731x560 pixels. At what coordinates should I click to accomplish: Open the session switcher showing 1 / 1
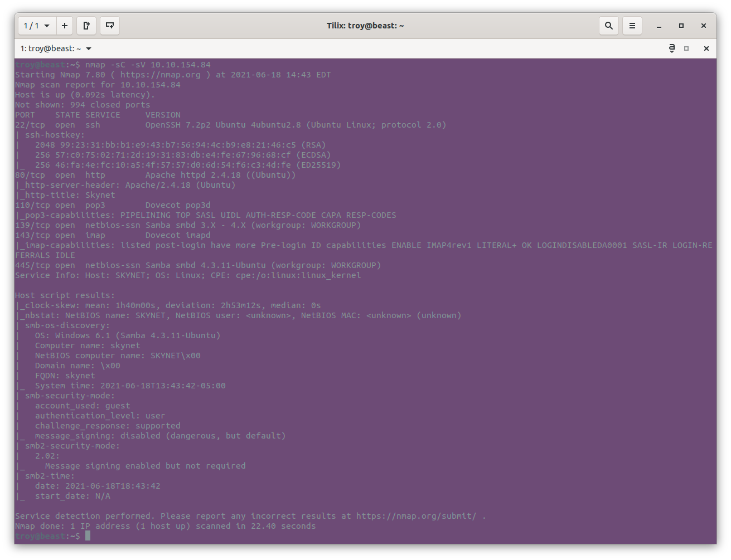click(x=37, y=26)
